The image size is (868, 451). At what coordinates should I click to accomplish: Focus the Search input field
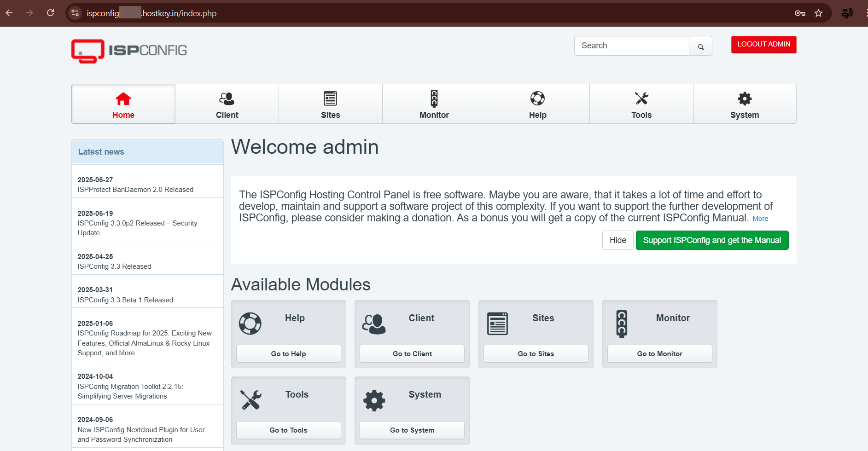tap(632, 46)
